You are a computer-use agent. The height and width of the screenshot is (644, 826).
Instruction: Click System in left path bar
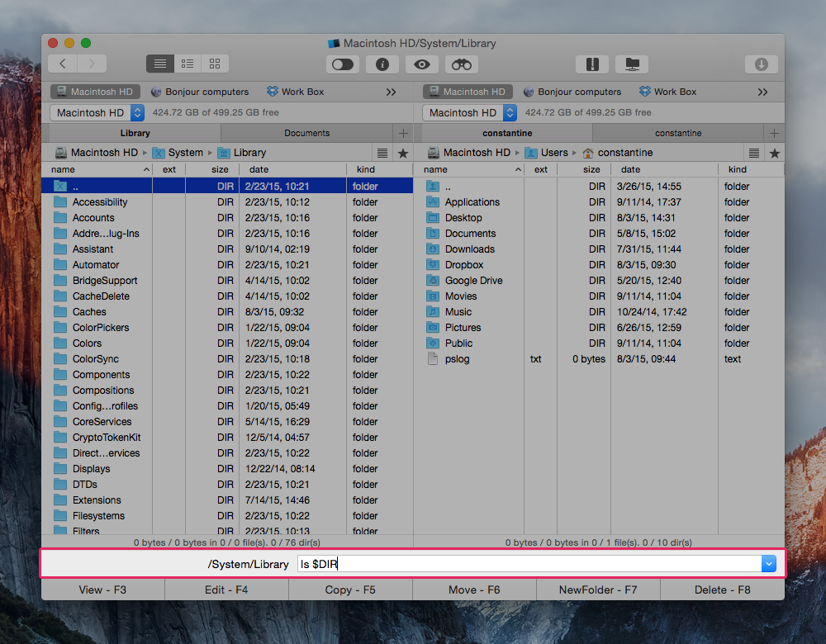pos(178,153)
